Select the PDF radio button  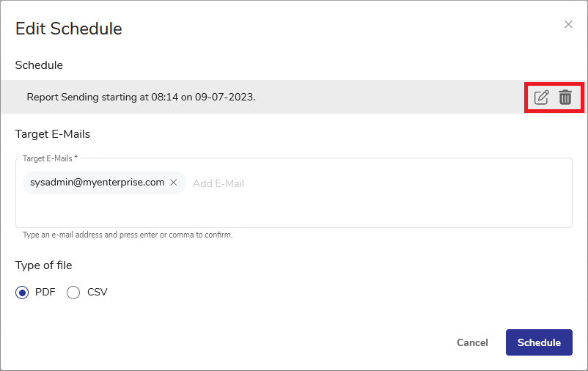pyautogui.click(x=22, y=293)
